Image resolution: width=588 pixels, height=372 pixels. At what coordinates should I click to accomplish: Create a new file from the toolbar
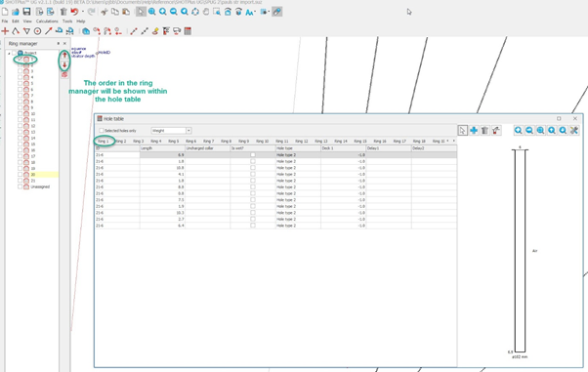point(5,12)
